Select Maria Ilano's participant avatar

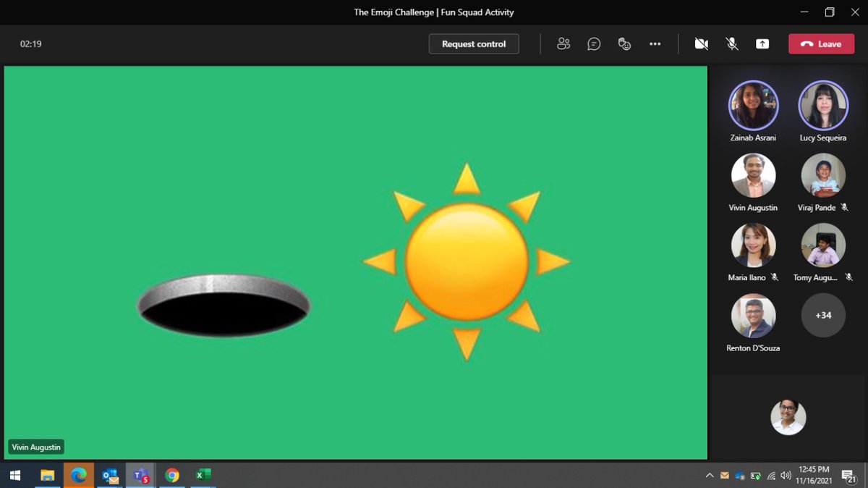pos(753,245)
